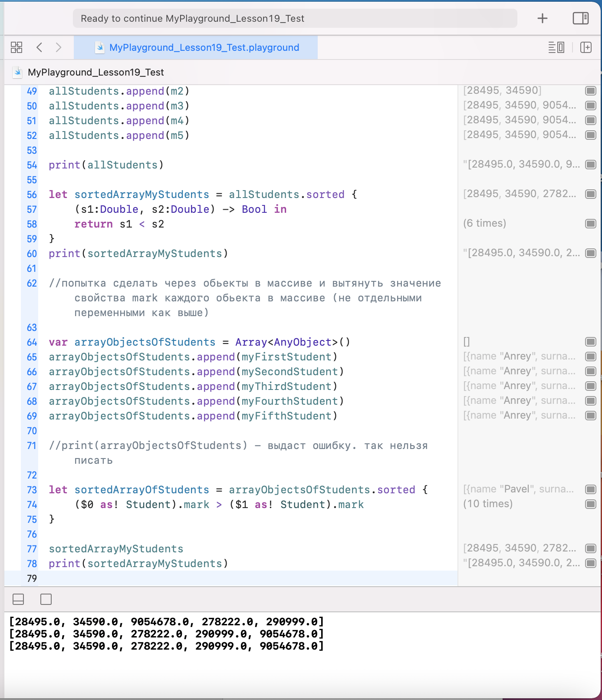Show result for append(myFirstStudent) line 65
Viewport: 602px width, 700px height.
pyautogui.click(x=591, y=356)
